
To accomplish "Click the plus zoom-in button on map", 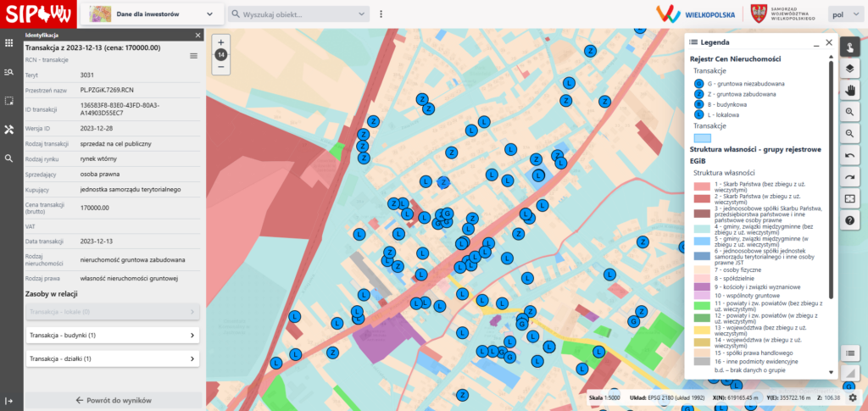I will coord(221,42).
